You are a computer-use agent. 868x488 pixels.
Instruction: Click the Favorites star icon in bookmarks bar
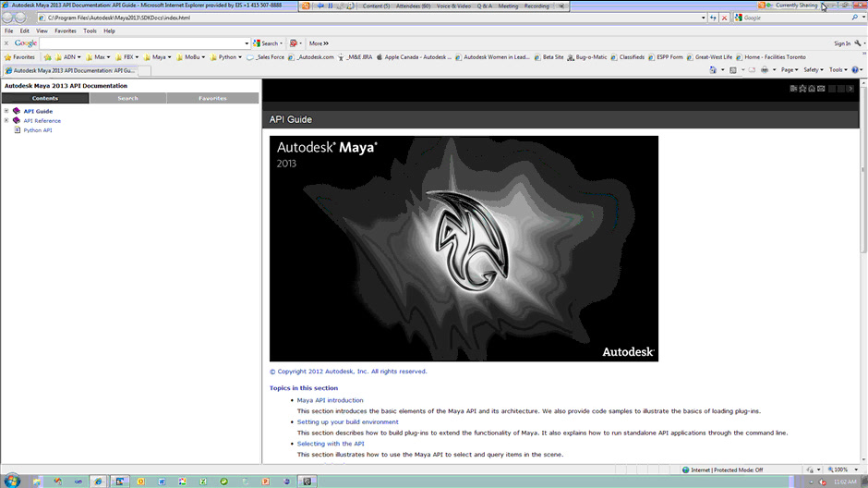point(7,57)
